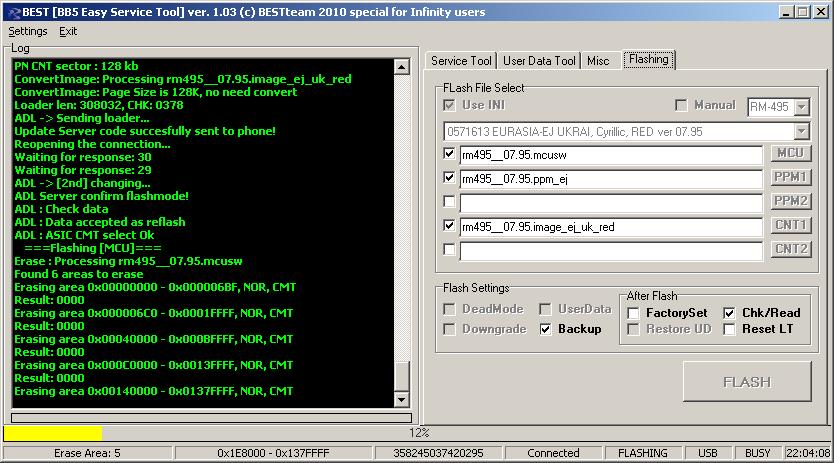Switch to the User Data Tool tab
Viewport: 834px width, 463px height.
pos(539,61)
